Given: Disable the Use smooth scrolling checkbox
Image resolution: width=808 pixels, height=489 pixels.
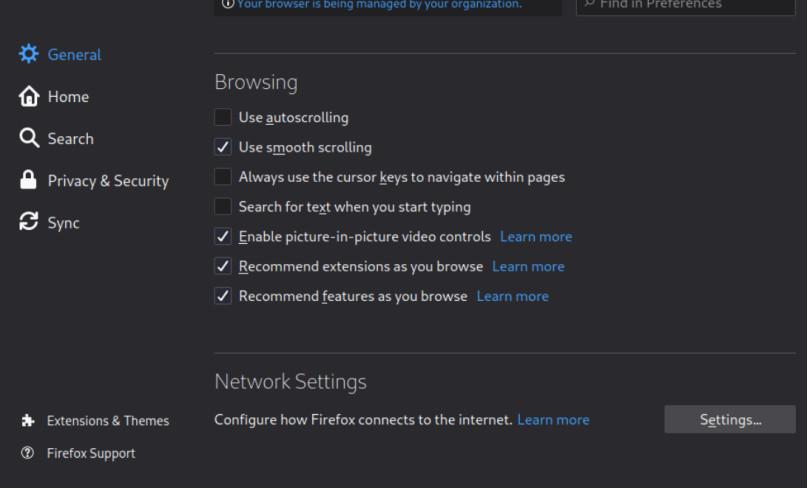Looking at the screenshot, I should 223,147.
